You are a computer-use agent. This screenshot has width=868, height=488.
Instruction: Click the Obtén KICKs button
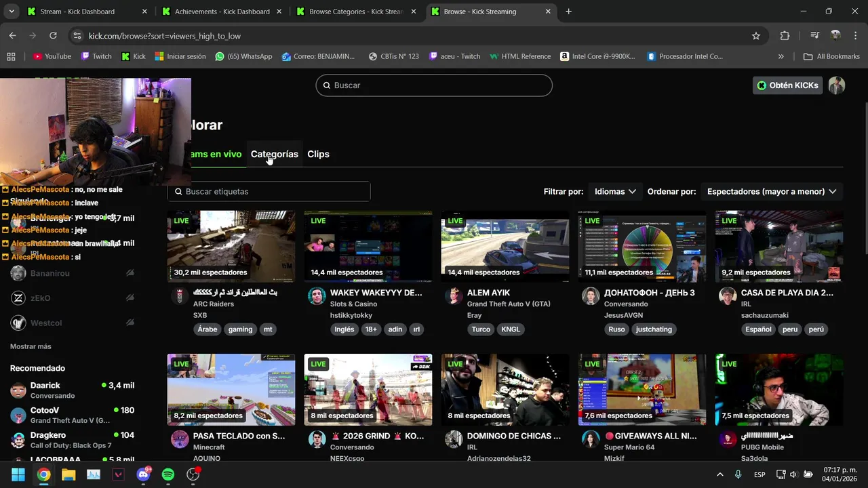(x=788, y=85)
